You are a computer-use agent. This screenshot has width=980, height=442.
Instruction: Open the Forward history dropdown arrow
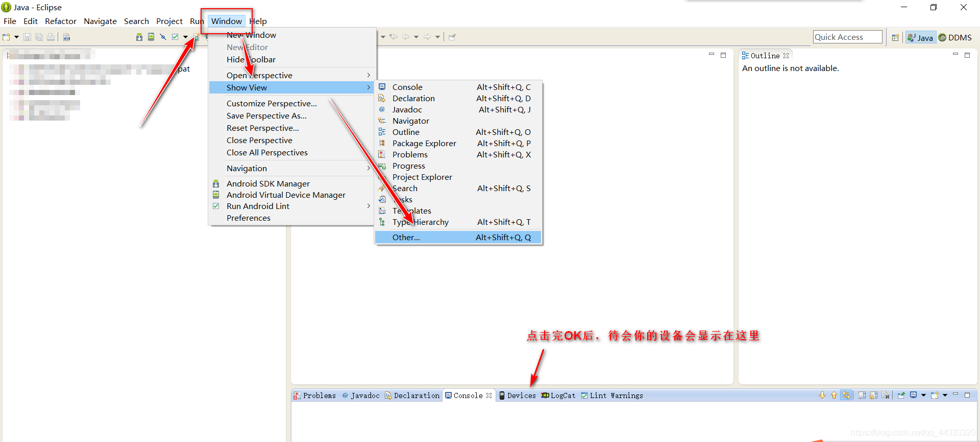tap(437, 37)
